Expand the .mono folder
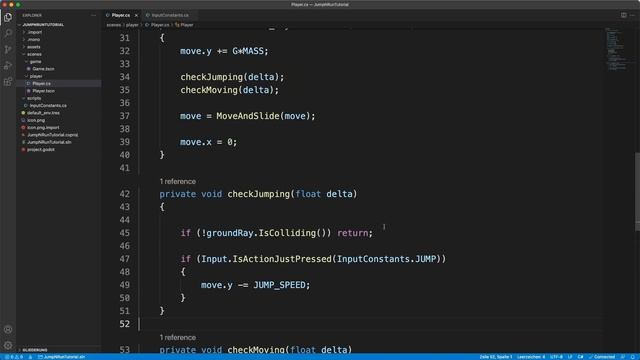Screen dimensions: 640x360 point(34,40)
